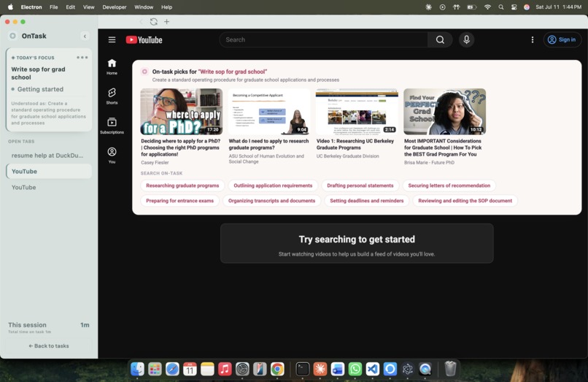Viewport: 588px width, 382px height.
Task: Open Today's Focus three-dot options
Action: click(82, 58)
